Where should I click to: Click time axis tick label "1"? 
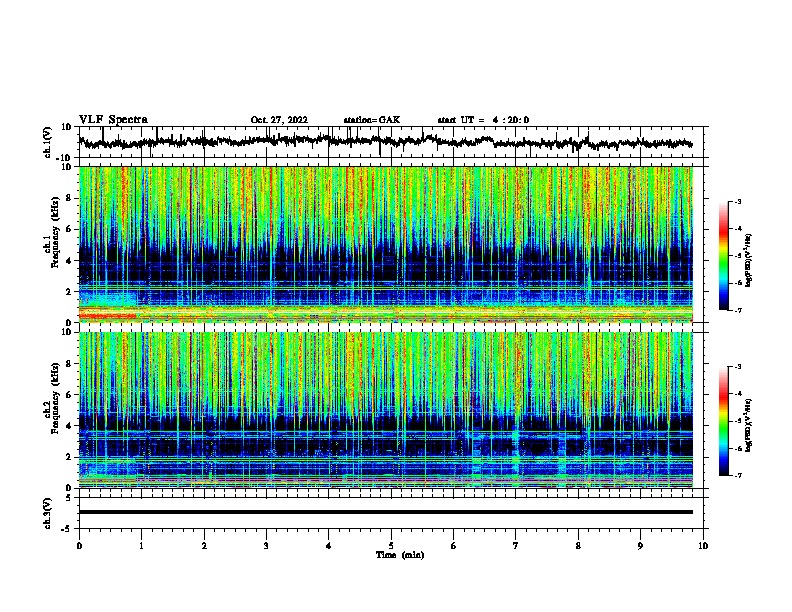[141, 546]
